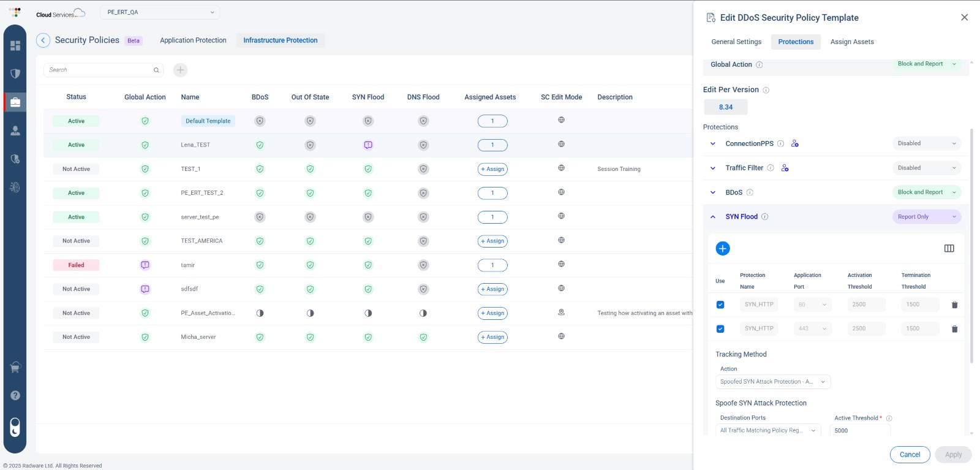This screenshot has width=980, height=470.
Task: Click Activation Threshold field for port 80
Action: [x=866, y=305]
